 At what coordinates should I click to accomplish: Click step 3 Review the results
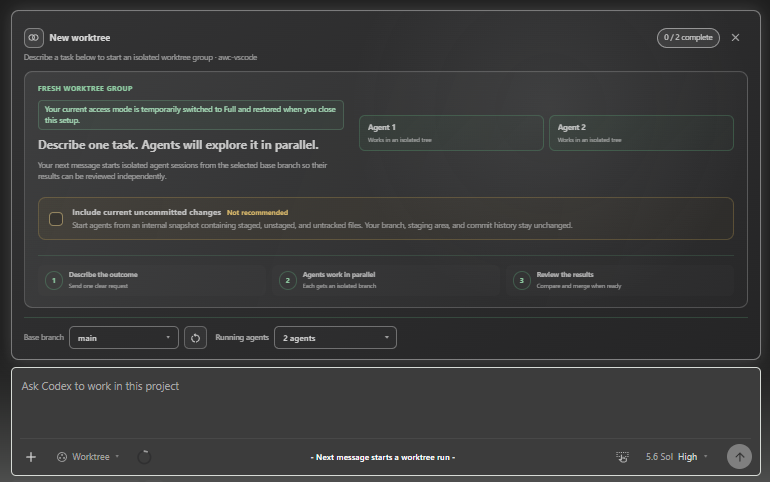(x=620, y=280)
